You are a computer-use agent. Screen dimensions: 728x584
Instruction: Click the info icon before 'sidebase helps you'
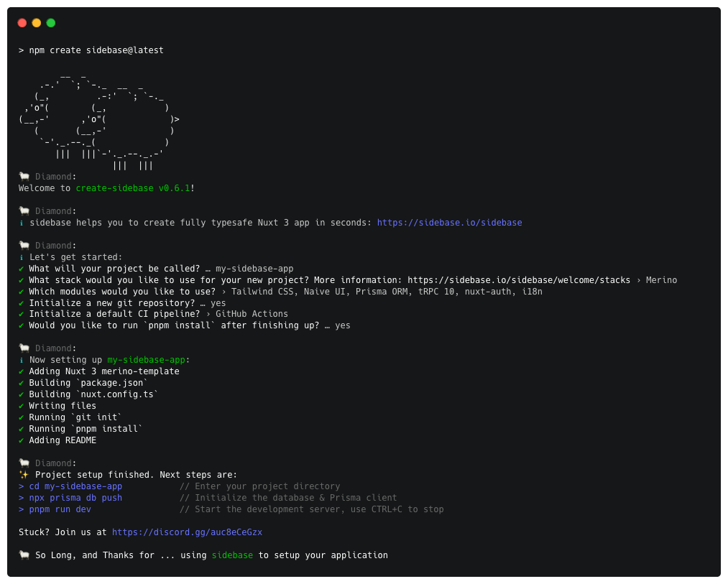tap(22, 223)
